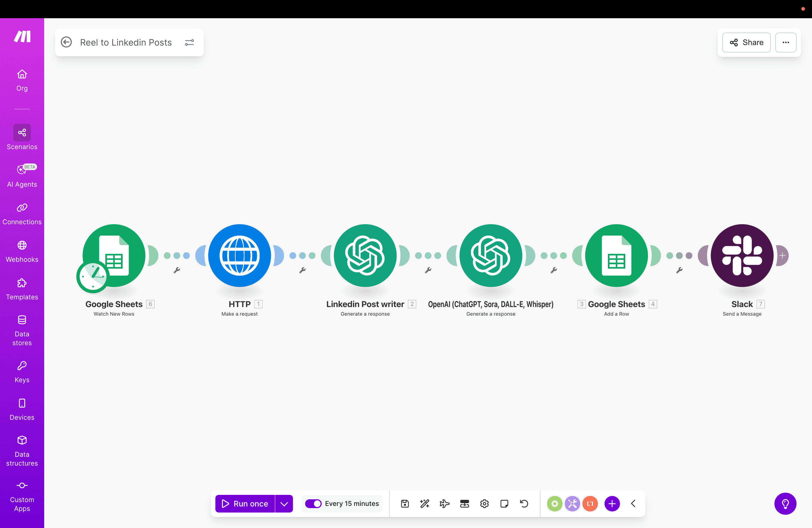Click the airplane explain flow icon
This screenshot has height=528, width=812.
pos(444,503)
